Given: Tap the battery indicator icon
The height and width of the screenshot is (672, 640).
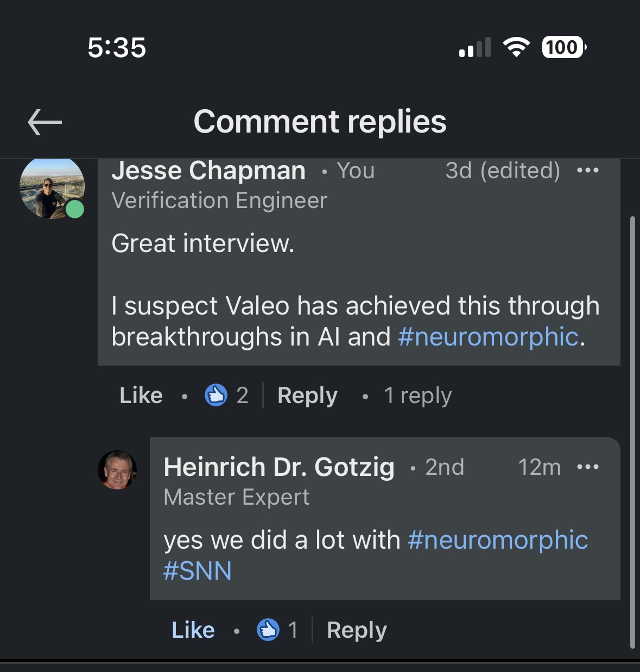Looking at the screenshot, I should [563, 47].
